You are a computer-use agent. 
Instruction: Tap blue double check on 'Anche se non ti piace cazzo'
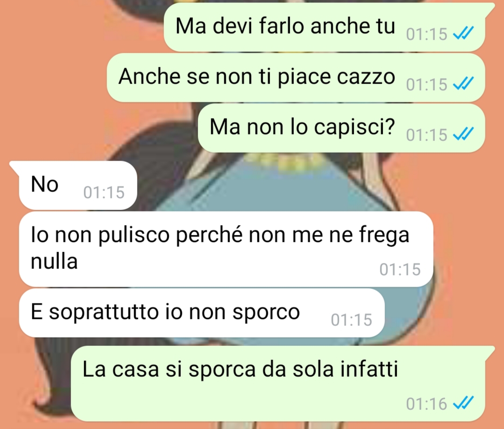[x=463, y=84]
